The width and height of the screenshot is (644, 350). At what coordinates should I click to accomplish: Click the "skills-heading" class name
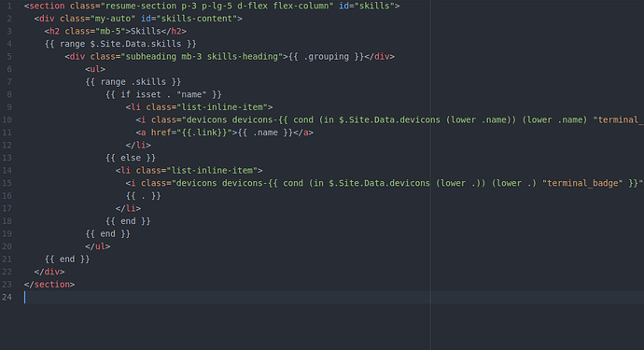tap(242, 56)
